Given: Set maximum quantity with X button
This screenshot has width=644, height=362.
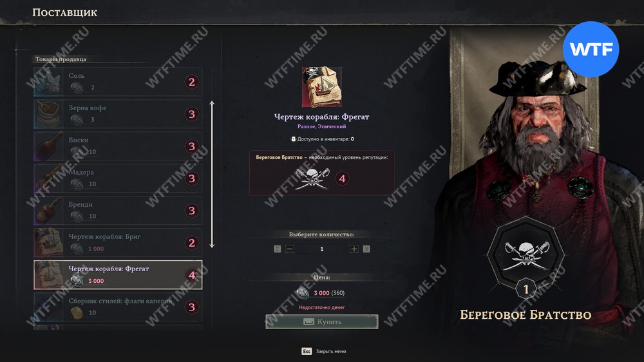Looking at the screenshot, I should point(366,249).
